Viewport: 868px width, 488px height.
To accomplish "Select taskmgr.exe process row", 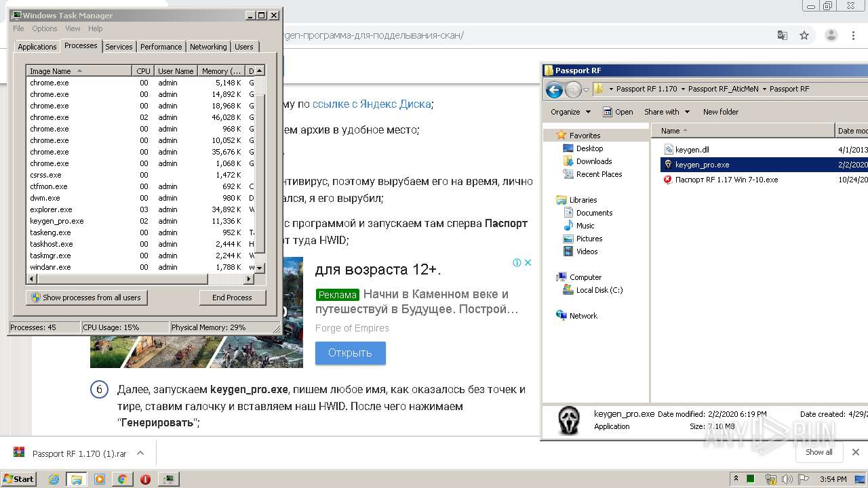I will 140,256.
